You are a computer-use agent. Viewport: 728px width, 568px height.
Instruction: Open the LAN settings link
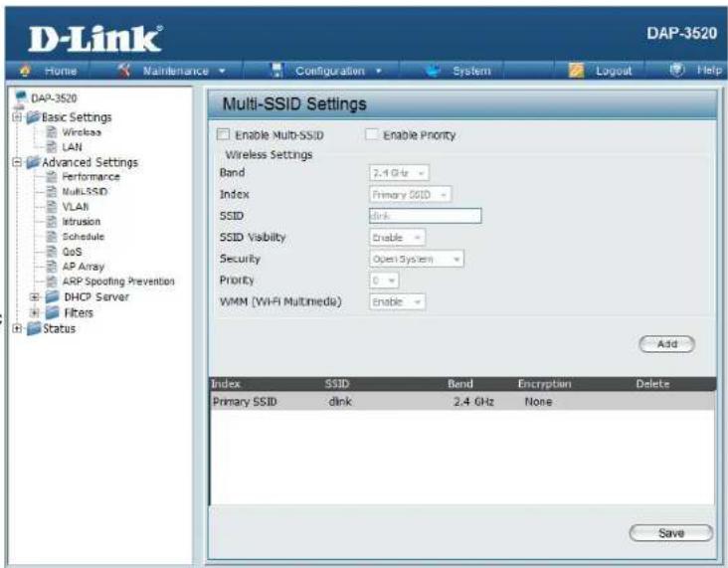tap(72, 147)
